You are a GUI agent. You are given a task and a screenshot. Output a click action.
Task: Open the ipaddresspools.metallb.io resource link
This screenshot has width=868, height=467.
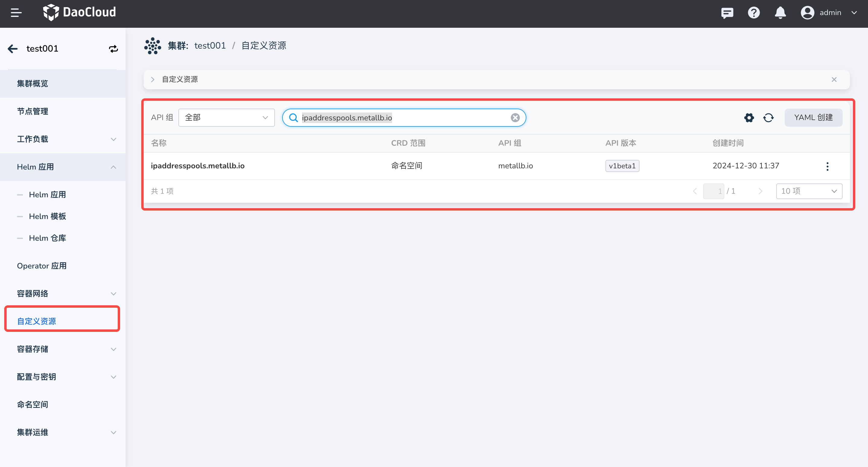(x=197, y=166)
